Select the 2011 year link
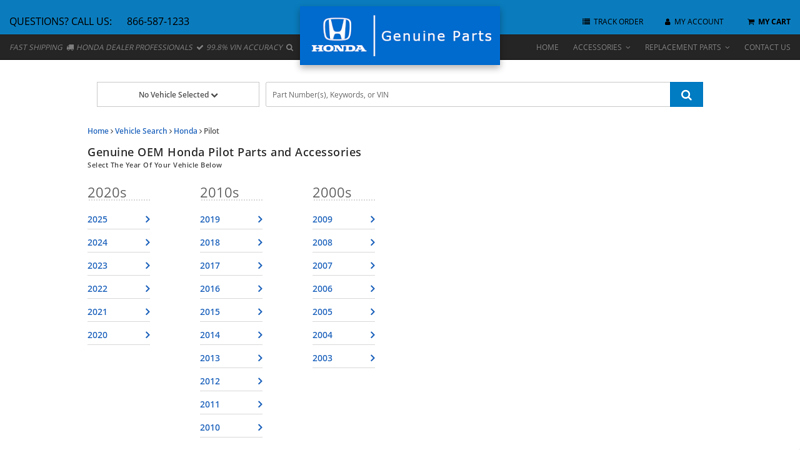 (210, 404)
